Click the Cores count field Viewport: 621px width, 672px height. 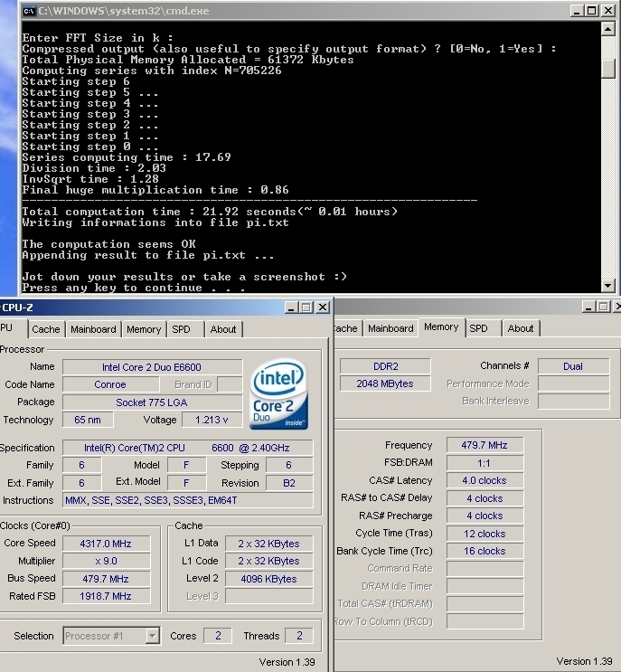pos(218,636)
